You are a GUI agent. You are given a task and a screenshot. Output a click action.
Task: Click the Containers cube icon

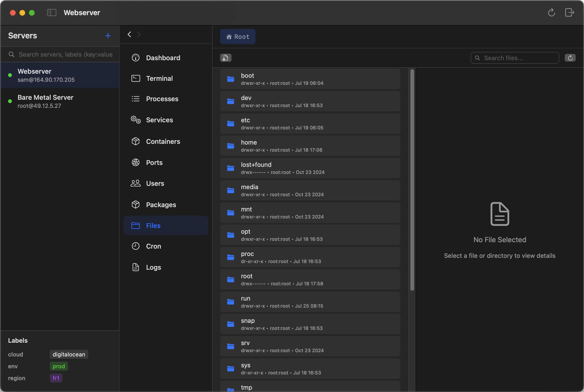click(136, 141)
